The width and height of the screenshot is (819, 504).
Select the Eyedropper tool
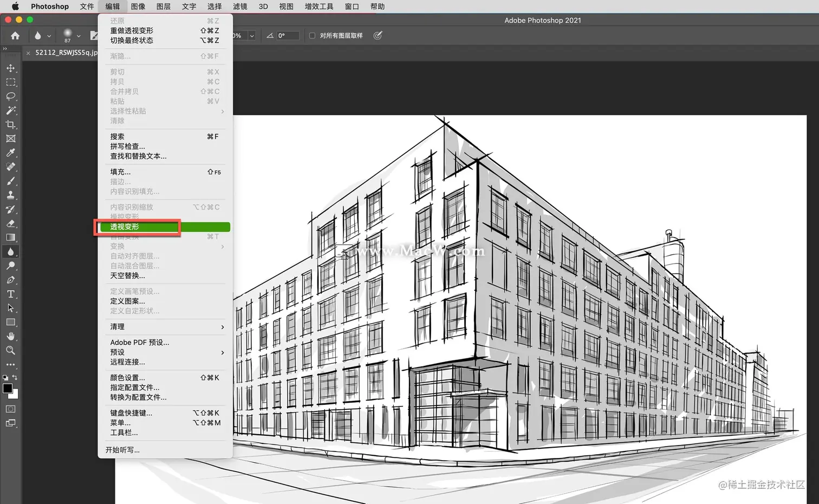11,153
